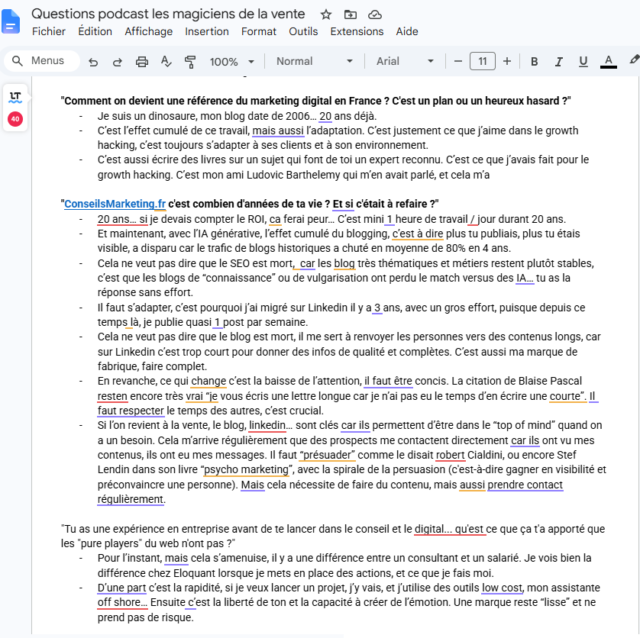Click the font size field showing 11
640x638 pixels.
(482, 61)
